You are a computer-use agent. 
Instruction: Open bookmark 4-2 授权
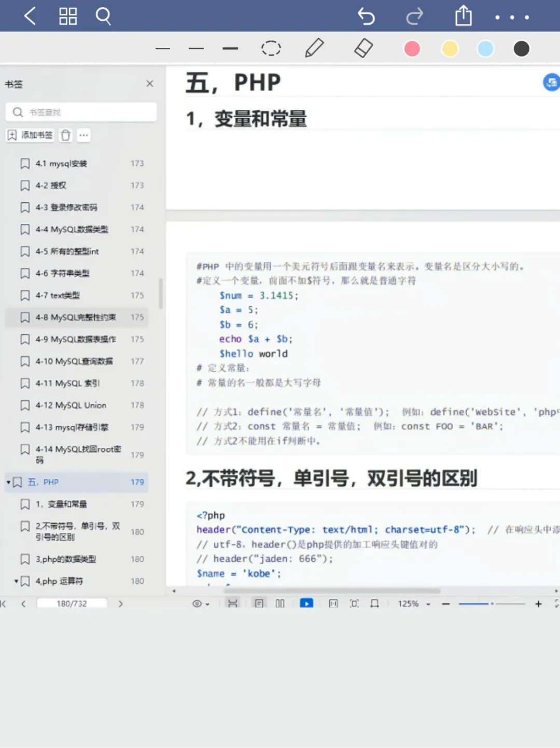[x=77, y=185]
